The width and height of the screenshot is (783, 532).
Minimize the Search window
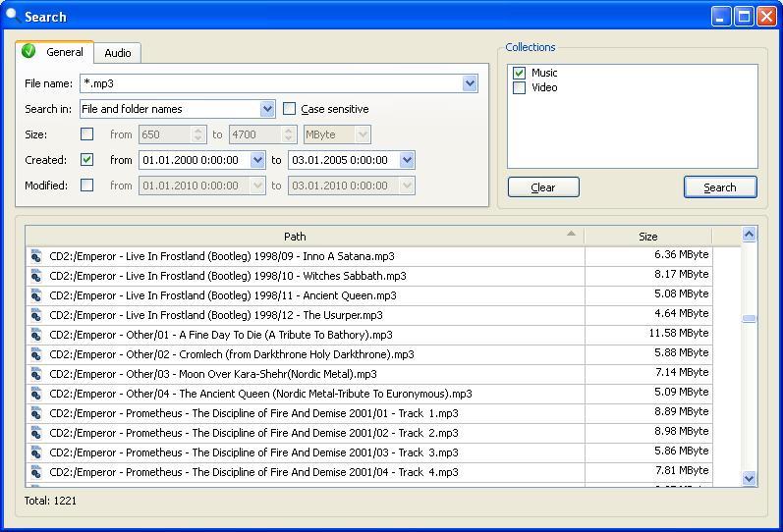(x=720, y=17)
